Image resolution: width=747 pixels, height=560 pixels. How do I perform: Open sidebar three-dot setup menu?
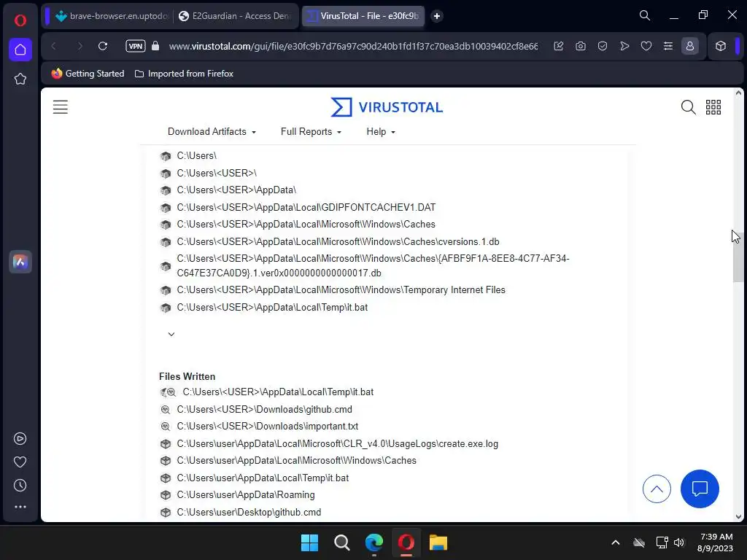coord(20,507)
